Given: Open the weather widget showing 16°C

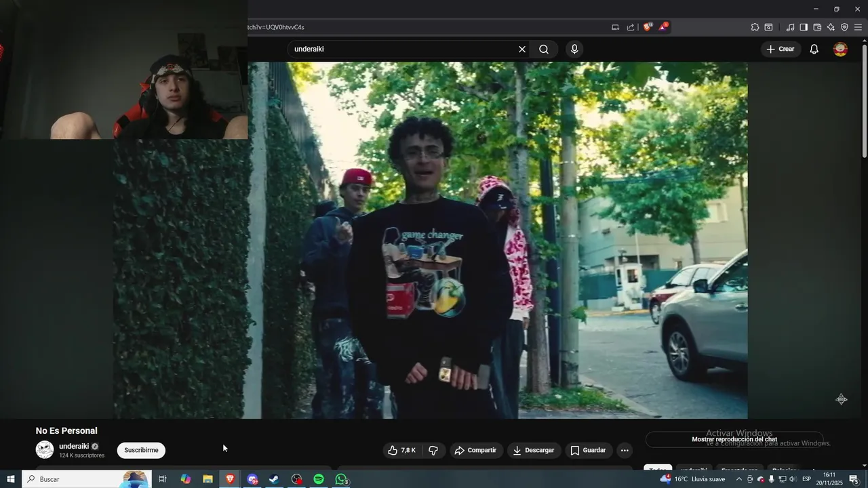Looking at the screenshot, I should coord(692,479).
